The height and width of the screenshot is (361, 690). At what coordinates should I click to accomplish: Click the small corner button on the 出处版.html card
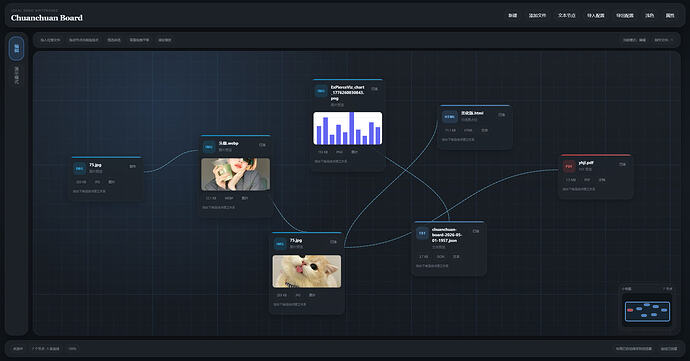coord(502,115)
